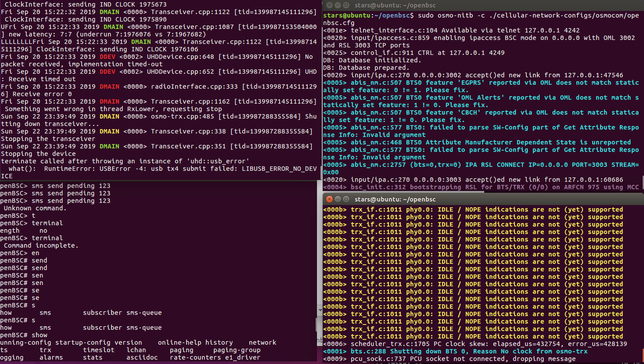Click the 'scheduler_trx.c:1705 PC clock skew' line
644x364 pixels.
point(475,344)
